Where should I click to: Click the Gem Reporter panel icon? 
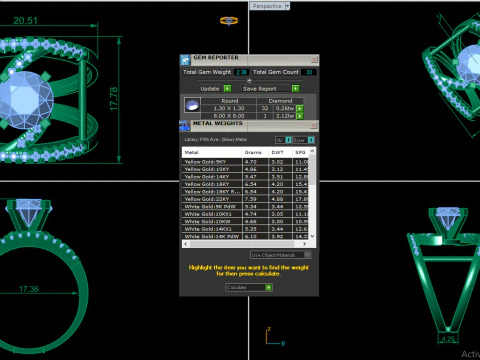[x=185, y=60]
